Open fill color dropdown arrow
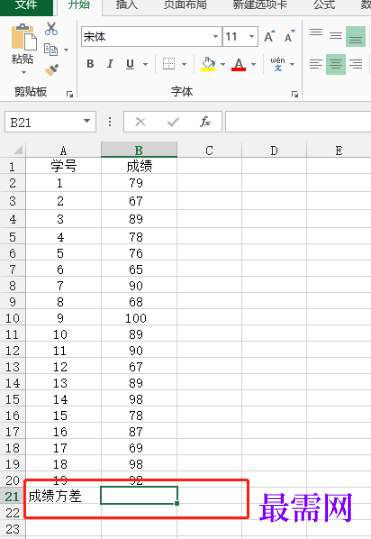Screen dimensions: 371x539 point(223,64)
